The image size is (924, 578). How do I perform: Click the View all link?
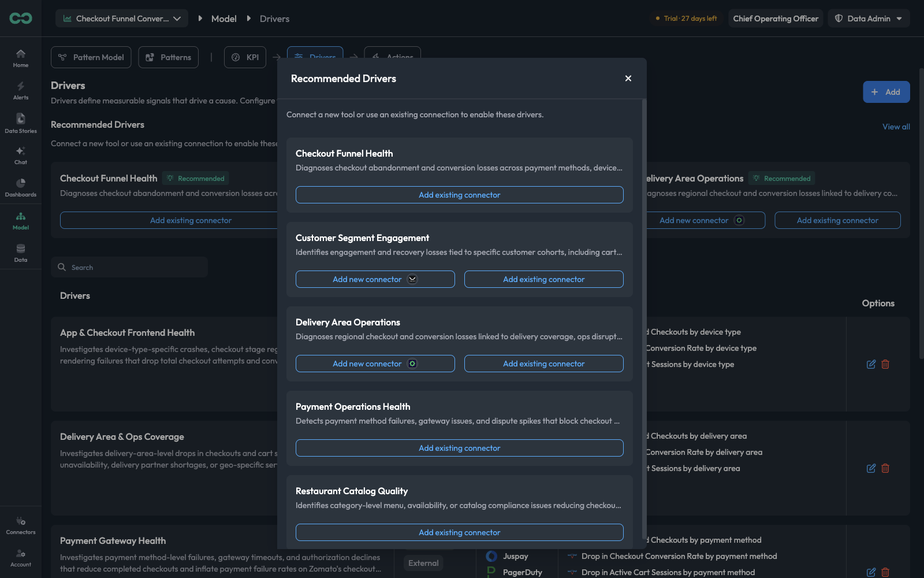896,127
